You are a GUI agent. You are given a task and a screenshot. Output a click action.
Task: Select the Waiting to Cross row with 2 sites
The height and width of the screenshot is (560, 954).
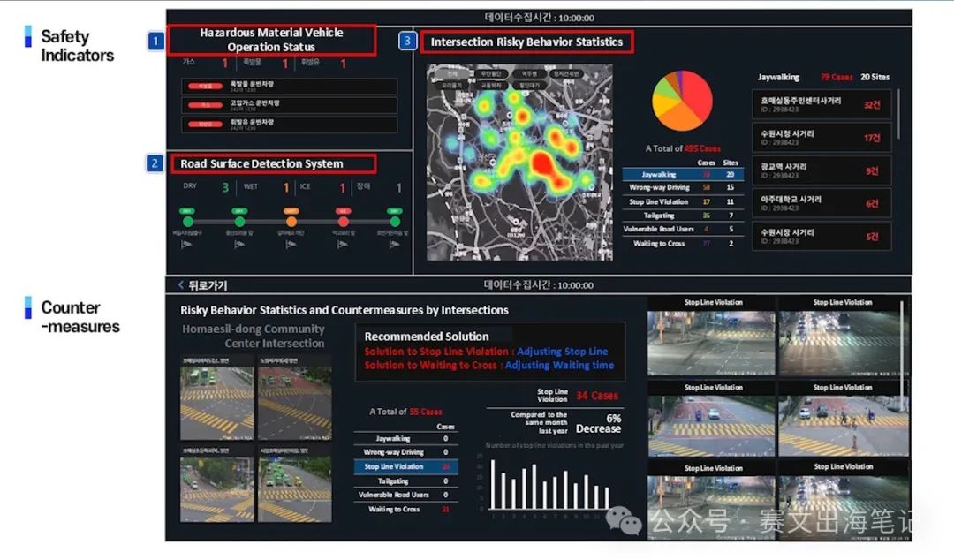pos(683,244)
